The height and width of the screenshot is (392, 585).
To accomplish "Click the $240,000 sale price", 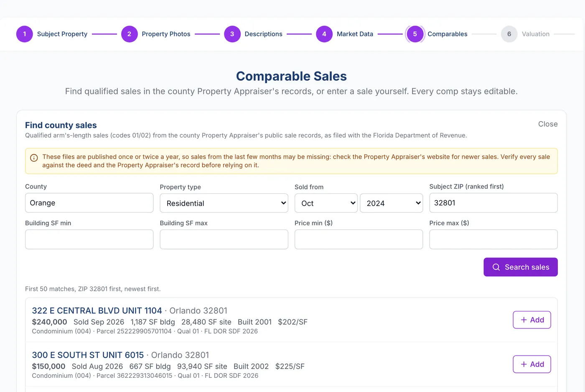I will [x=49, y=322].
